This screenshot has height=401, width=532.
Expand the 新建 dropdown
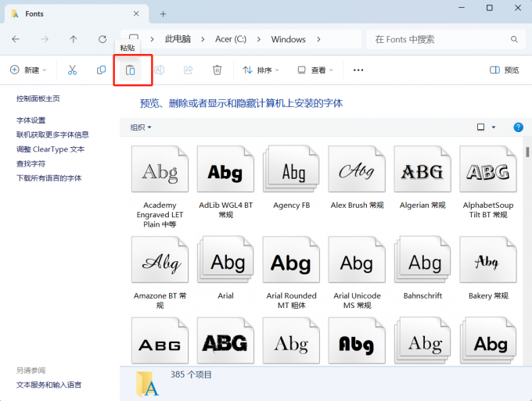pos(28,70)
